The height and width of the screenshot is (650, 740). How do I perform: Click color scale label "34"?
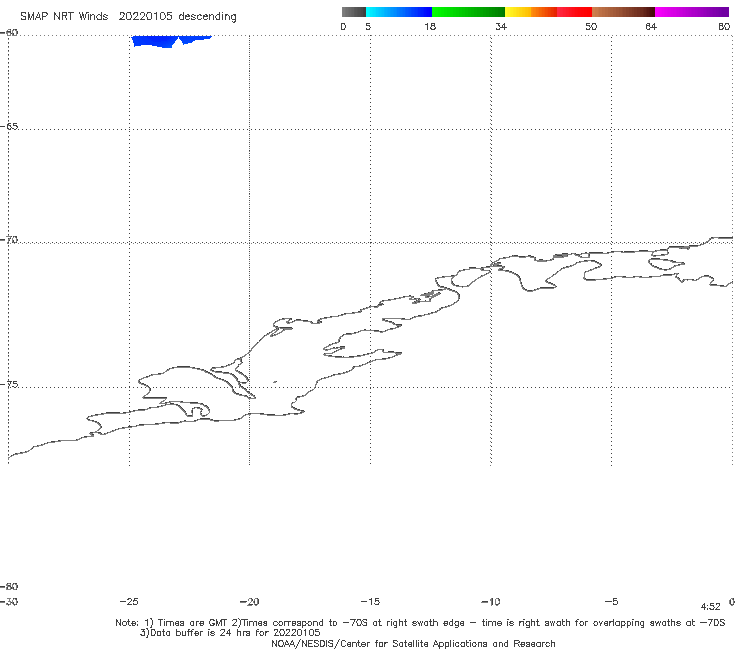point(501,27)
